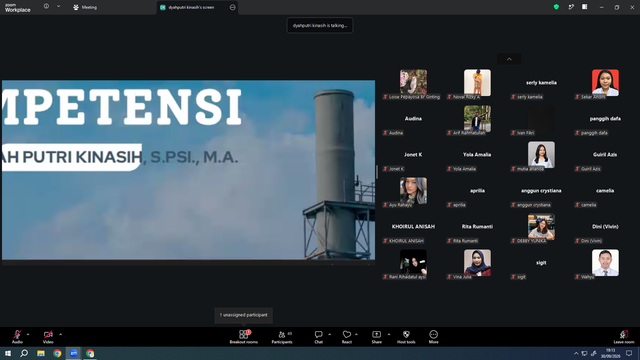The image size is (640, 360).
Task: Select Yola Amalia participant tile
Action: [477, 156]
